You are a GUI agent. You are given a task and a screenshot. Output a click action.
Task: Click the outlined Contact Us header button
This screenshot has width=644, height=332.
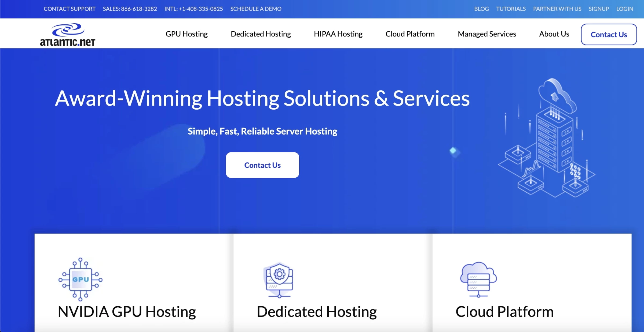pos(609,35)
